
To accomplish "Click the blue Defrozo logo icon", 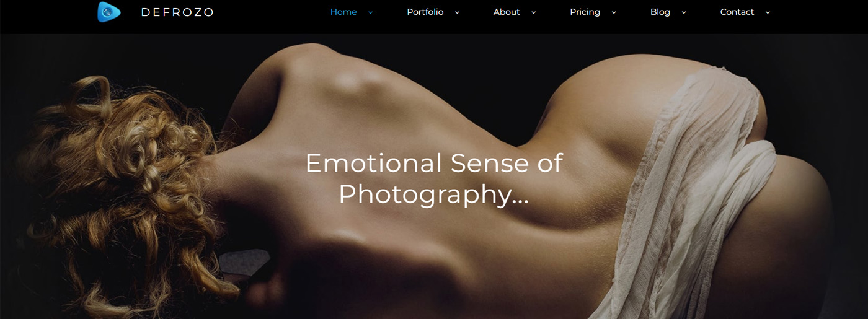I will point(109,12).
